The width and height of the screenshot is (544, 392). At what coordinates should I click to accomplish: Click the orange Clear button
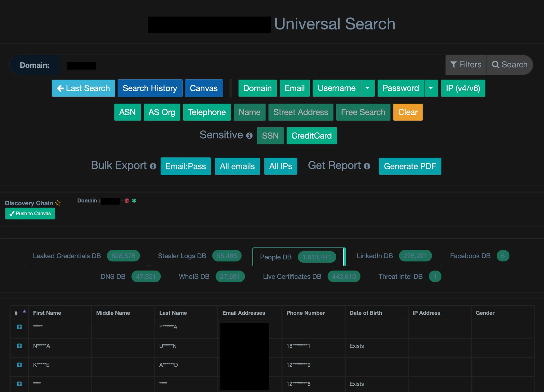(x=408, y=112)
